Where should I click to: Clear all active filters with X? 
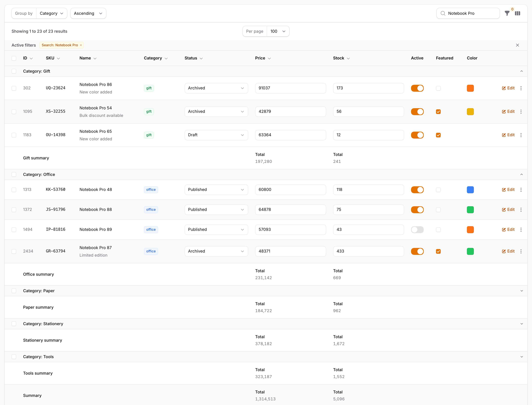pos(517,45)
